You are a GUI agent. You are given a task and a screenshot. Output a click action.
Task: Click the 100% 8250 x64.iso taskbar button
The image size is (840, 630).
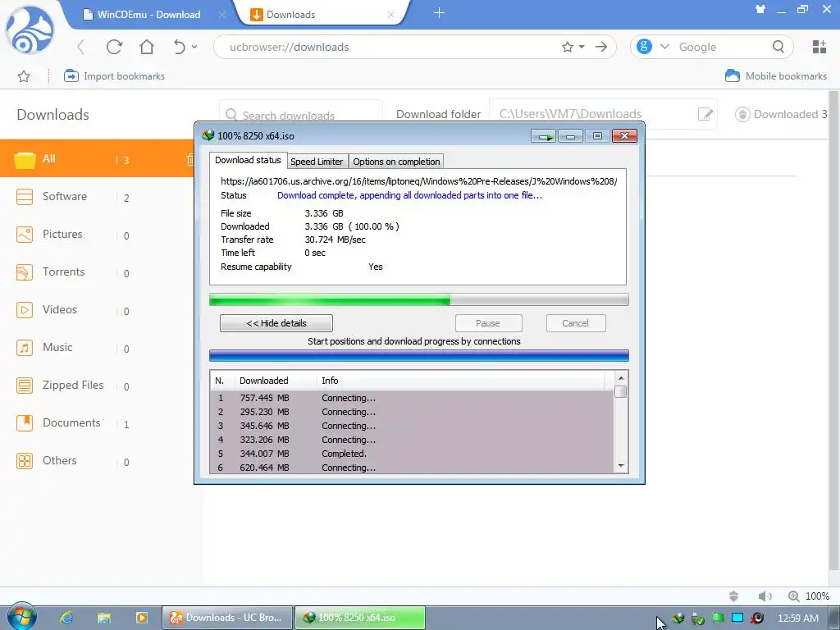point(360,618)
